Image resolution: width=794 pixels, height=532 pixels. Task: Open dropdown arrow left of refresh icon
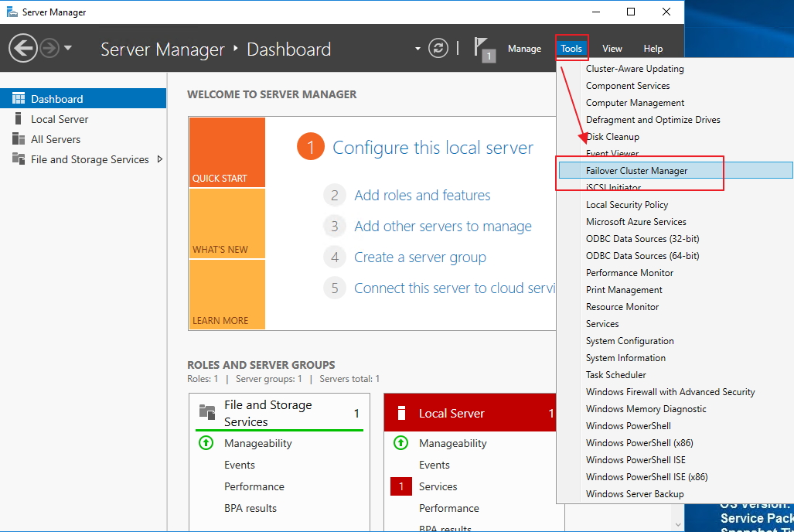(x=418, y=49)
